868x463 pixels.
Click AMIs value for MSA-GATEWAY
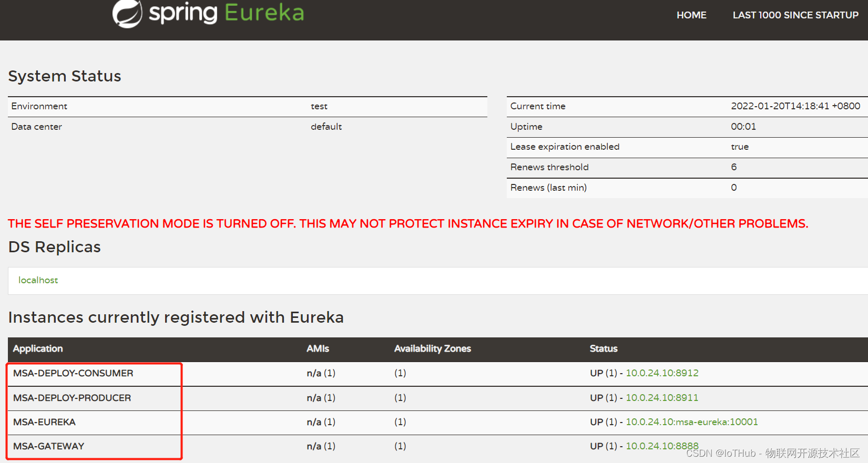tap(321, 446)
